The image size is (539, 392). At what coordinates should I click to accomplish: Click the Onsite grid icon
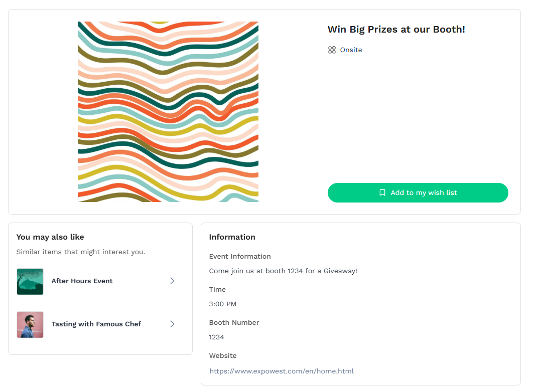(x=332, y=50)
